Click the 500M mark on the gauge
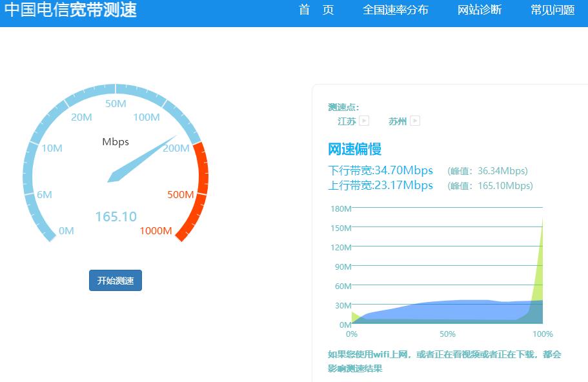 180,195
